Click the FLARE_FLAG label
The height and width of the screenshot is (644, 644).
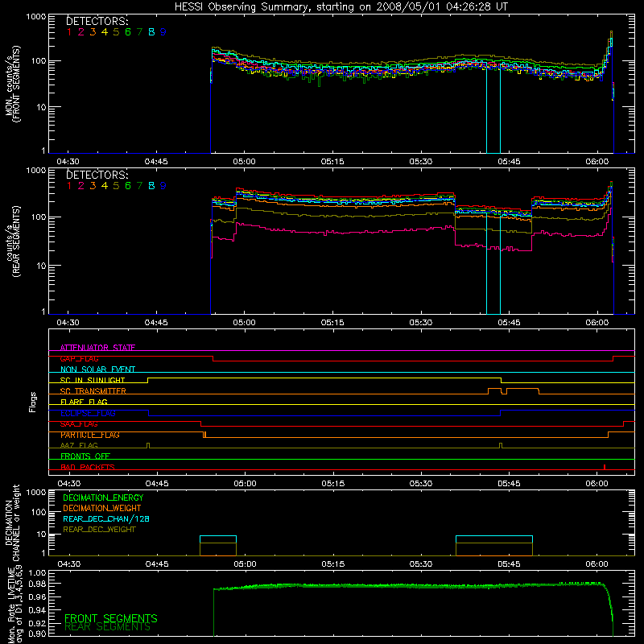(x=84, y=402)
